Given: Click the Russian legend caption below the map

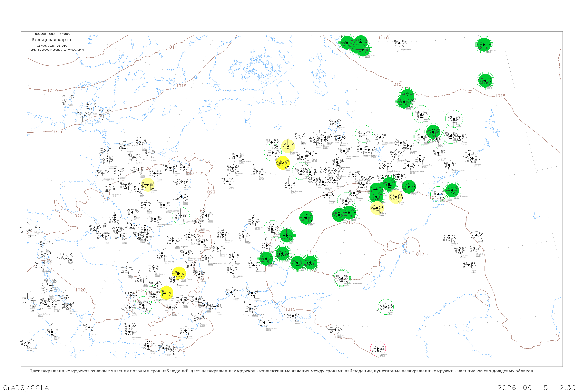Looking at the screenshot, I should coord(281,371).
